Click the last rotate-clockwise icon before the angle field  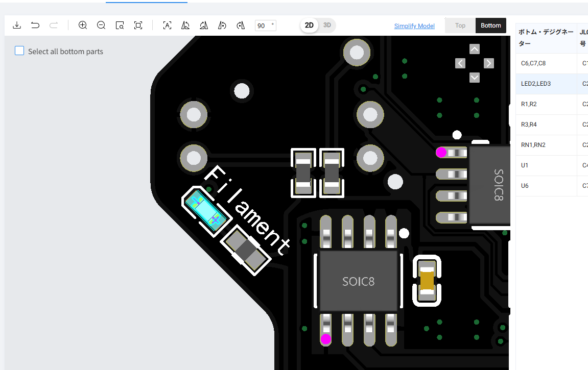pyautogui.click(x=241, y=26)
